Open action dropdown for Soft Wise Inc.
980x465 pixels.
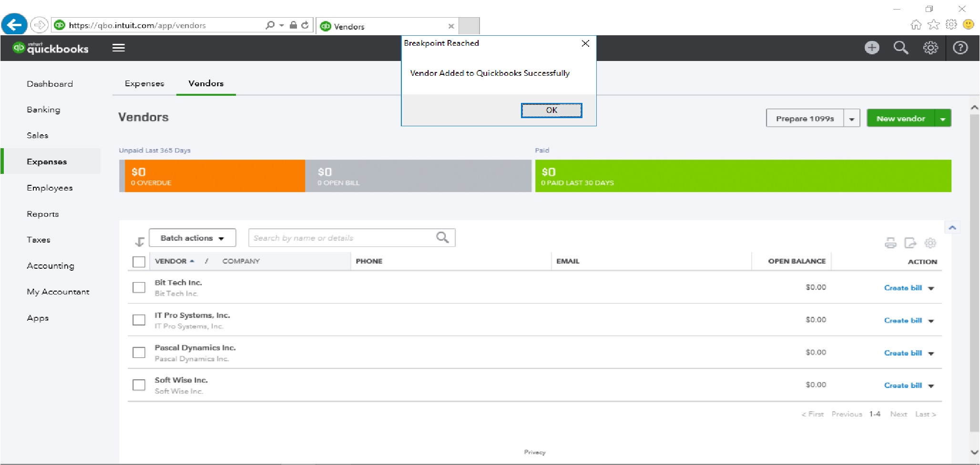(931, 386)
